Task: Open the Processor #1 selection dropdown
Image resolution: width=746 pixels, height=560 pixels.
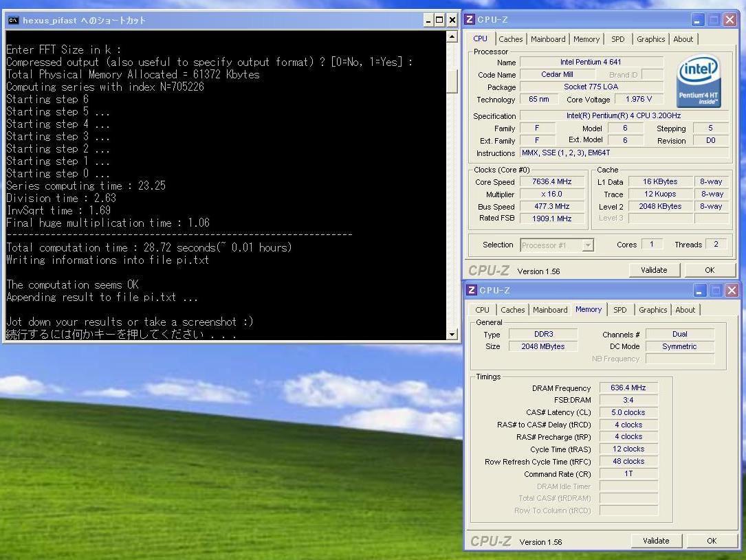Action: (x=588, y=245)
